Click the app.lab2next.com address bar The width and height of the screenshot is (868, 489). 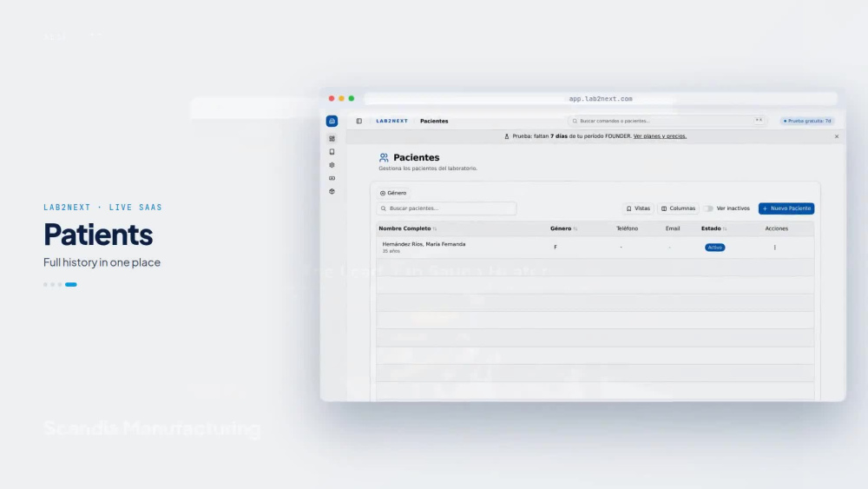coord(601,98)
